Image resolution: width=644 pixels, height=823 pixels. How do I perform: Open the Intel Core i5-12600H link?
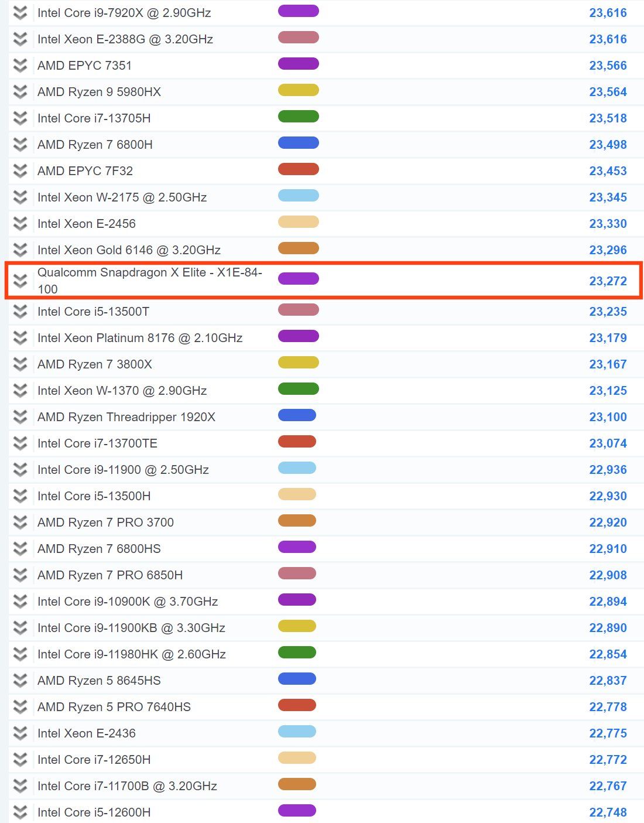click(94, 812)
